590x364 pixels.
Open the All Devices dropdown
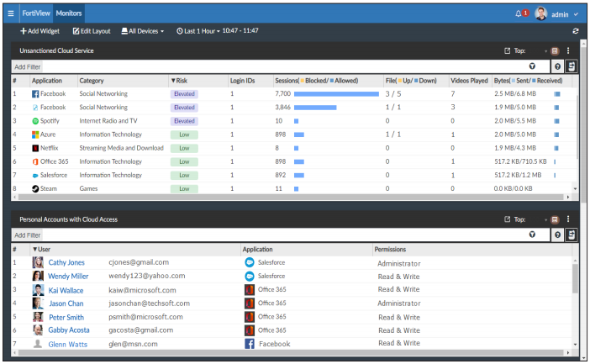pos(143,31)
